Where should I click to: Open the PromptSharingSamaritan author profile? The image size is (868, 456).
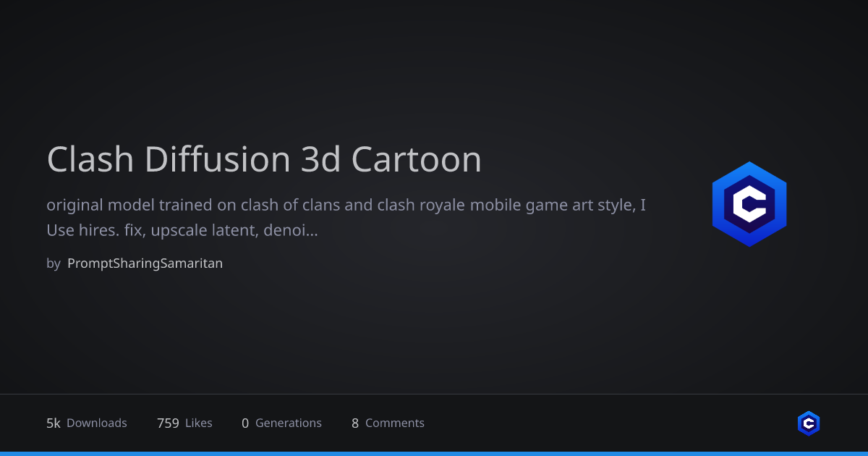coord(145,263)
